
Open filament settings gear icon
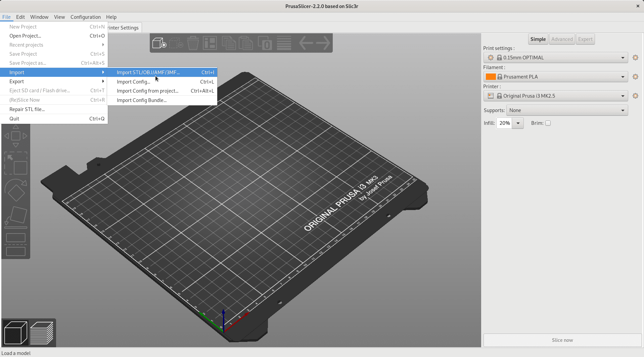pyautogui.click(x=635, y=77)
